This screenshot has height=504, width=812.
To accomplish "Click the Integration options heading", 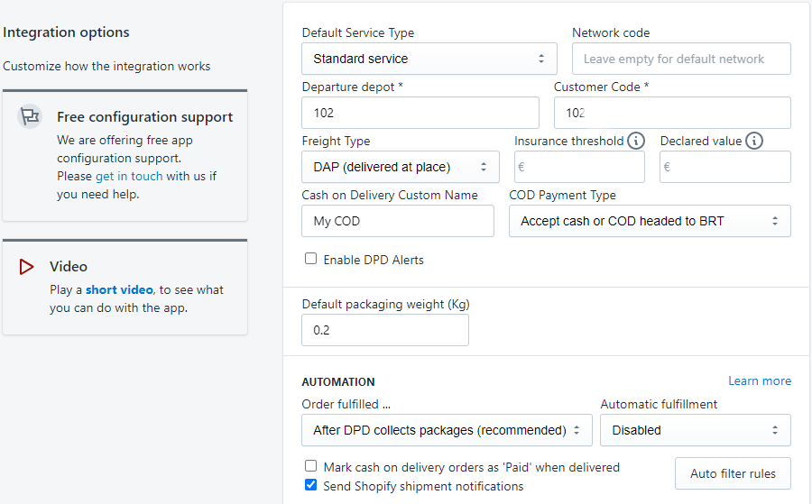I will pyautogui.click(x=66, y=32).
